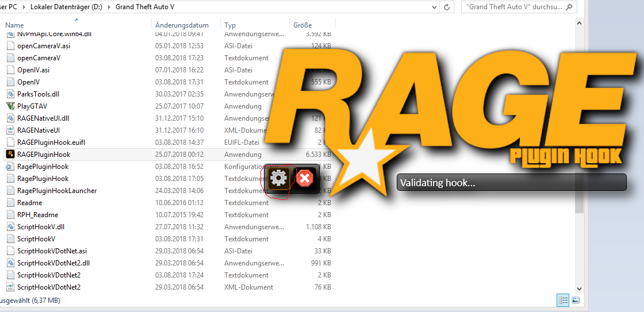Click the NvPmApi.Core.win64.dll file icon
The image size is (644, 312).
click(11, 34)
